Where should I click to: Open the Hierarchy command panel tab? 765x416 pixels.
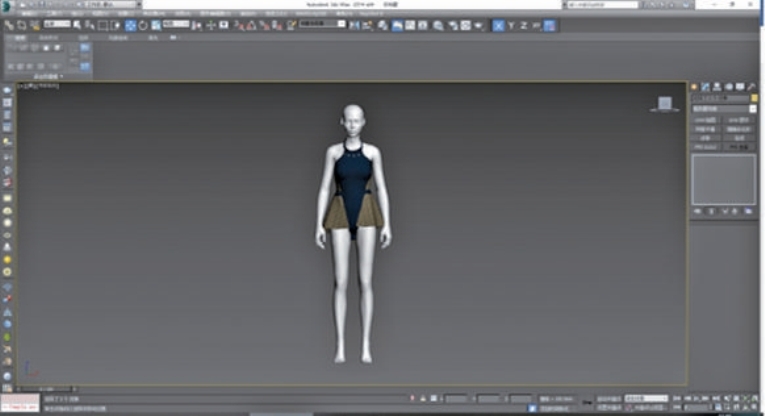(717, 87)
